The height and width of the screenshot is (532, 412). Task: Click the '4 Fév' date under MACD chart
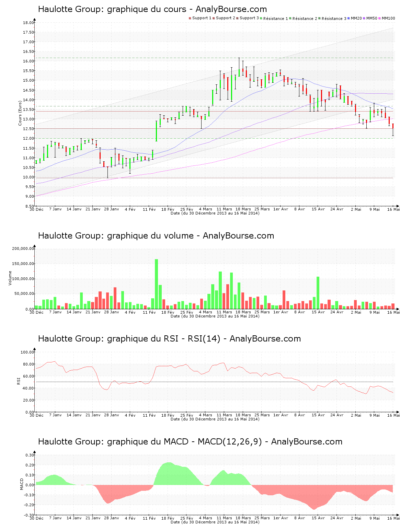130,518
